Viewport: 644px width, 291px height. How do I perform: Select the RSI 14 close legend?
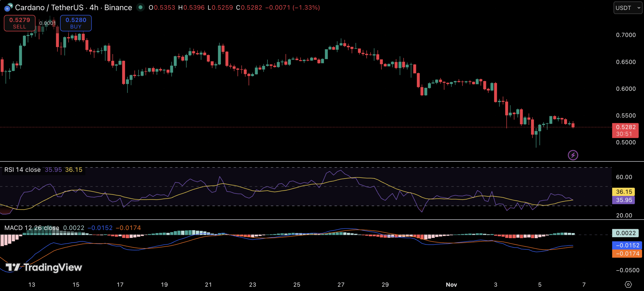[x=22, y=170]
